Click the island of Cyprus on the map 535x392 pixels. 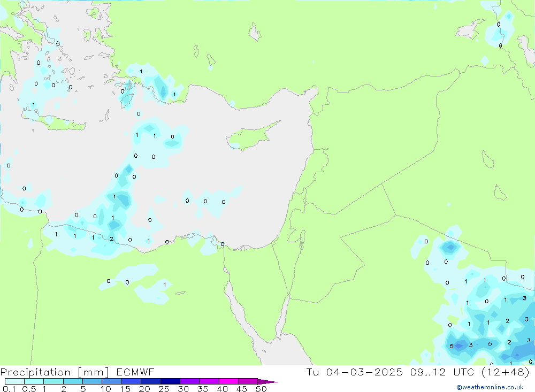[x=251, y=137]
